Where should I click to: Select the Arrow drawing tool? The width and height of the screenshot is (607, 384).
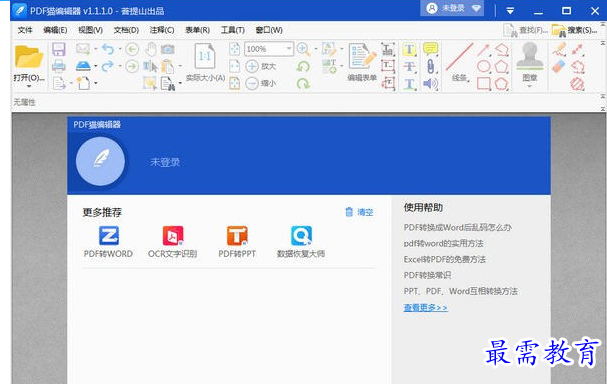point(483,50)
